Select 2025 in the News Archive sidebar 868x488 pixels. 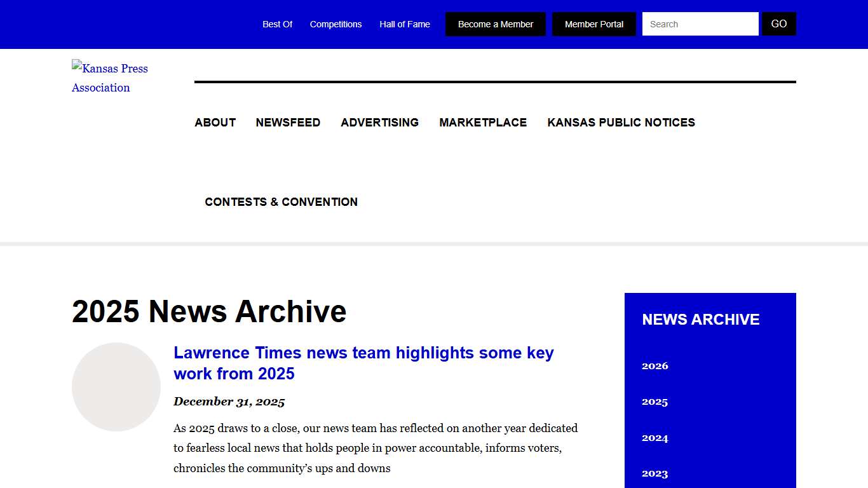coord(654,402)
